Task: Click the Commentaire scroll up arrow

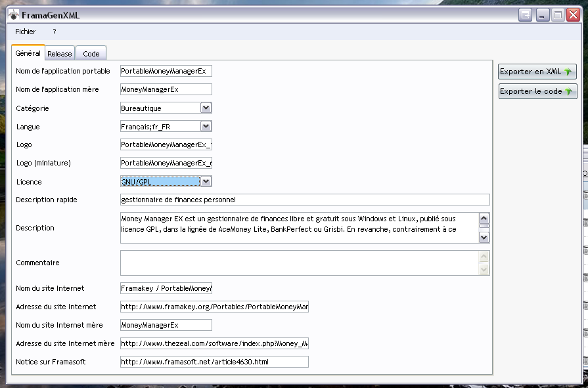Action: click(x=484, y=257)
